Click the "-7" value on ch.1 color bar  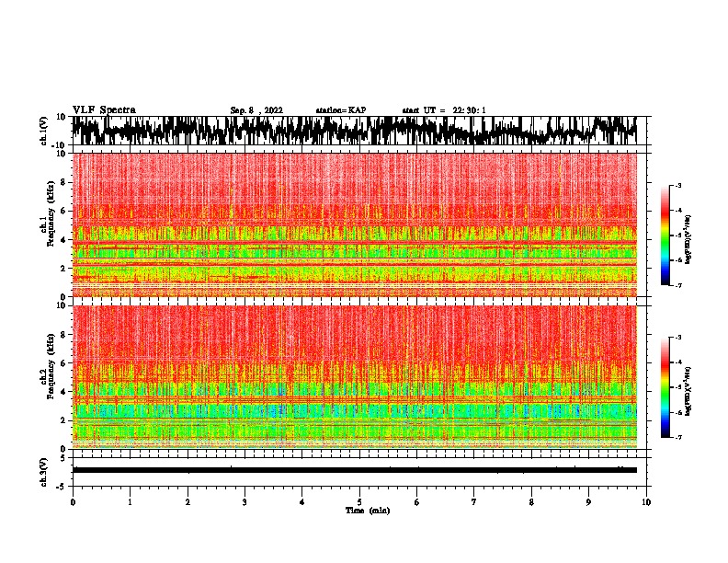click(678, 285)
